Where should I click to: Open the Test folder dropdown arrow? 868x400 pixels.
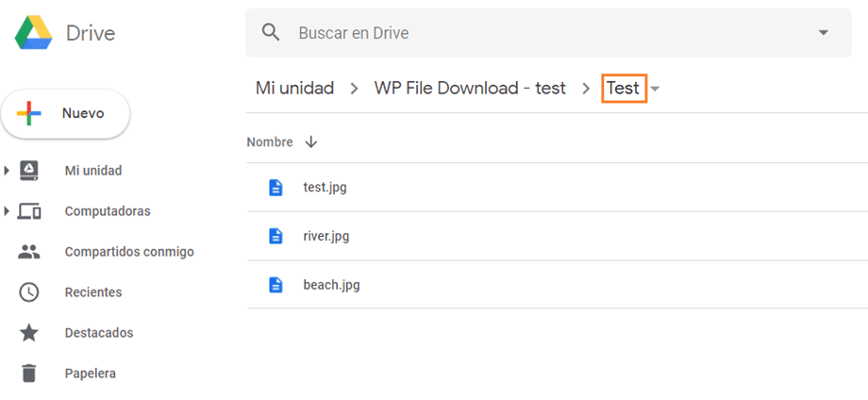tap(656, 89)
